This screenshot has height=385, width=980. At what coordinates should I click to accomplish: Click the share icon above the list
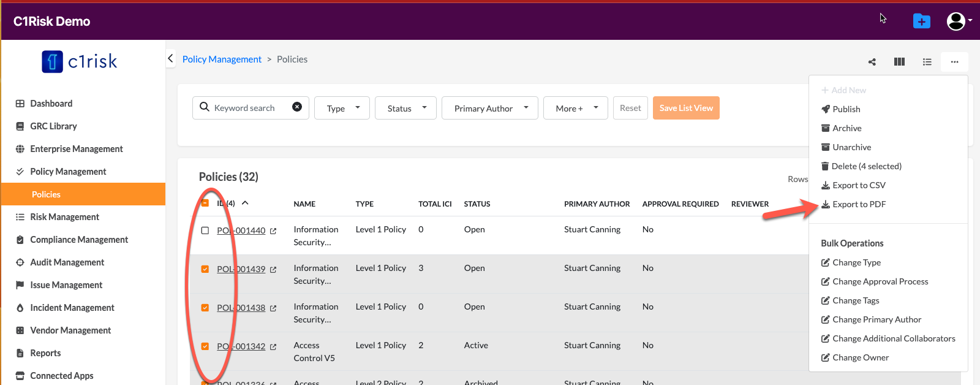click(872, 62)
